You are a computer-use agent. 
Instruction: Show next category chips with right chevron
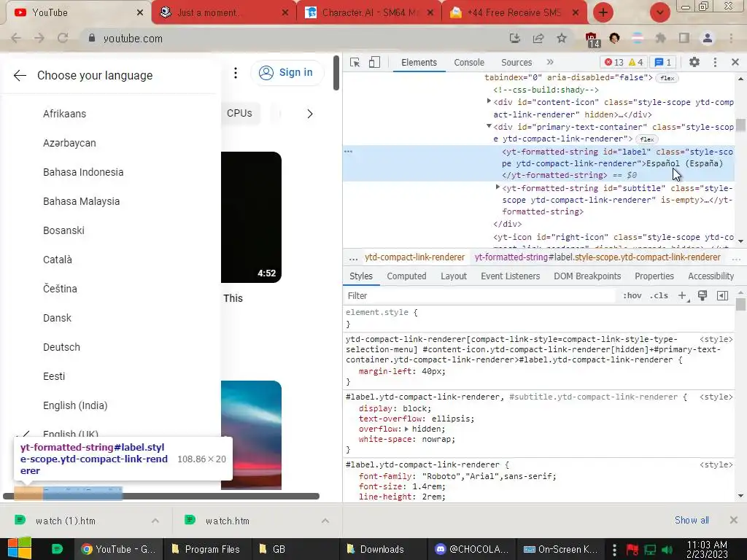pos(309,114)
